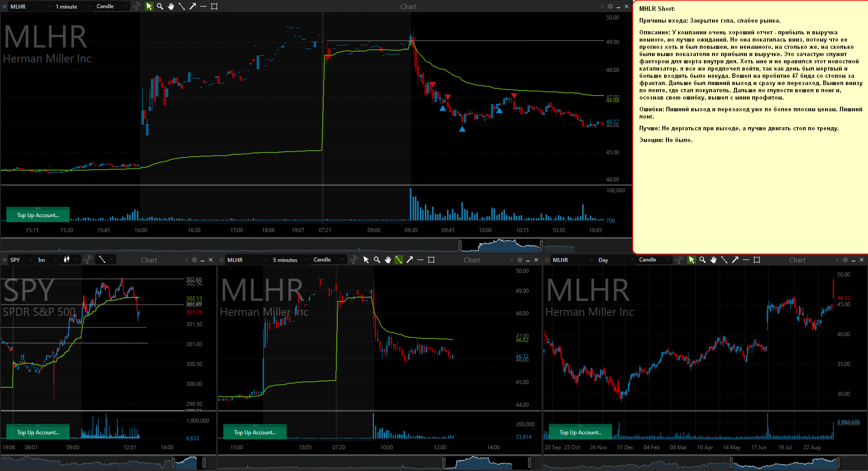Open settings gear of 5-minute MLHR chart
This screenshot has height=471, width=868.
520,260
